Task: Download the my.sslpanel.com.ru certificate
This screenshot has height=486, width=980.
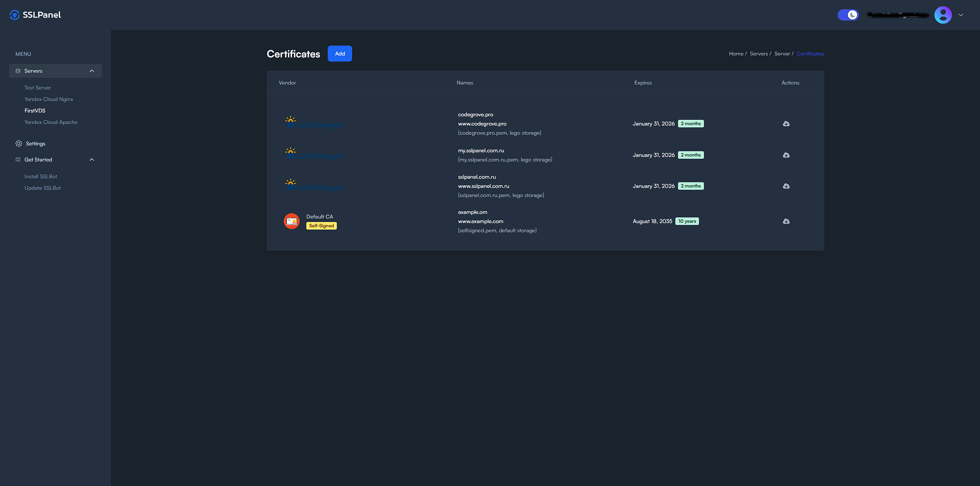Action: click(786, 155)
